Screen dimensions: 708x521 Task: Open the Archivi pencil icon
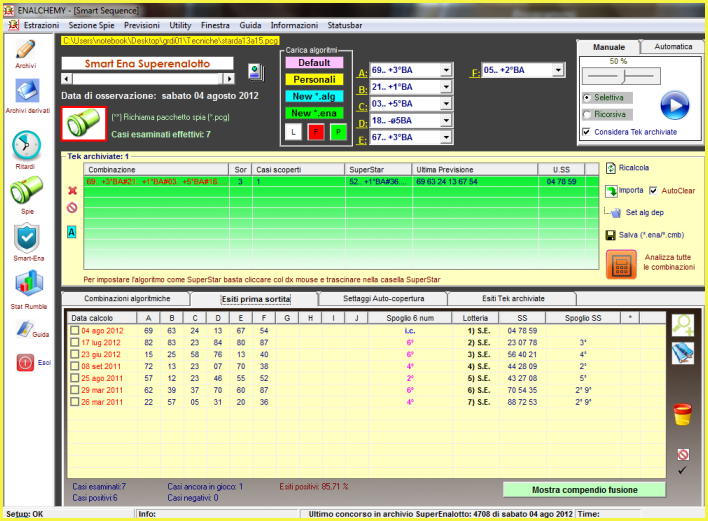click(26, 49)
